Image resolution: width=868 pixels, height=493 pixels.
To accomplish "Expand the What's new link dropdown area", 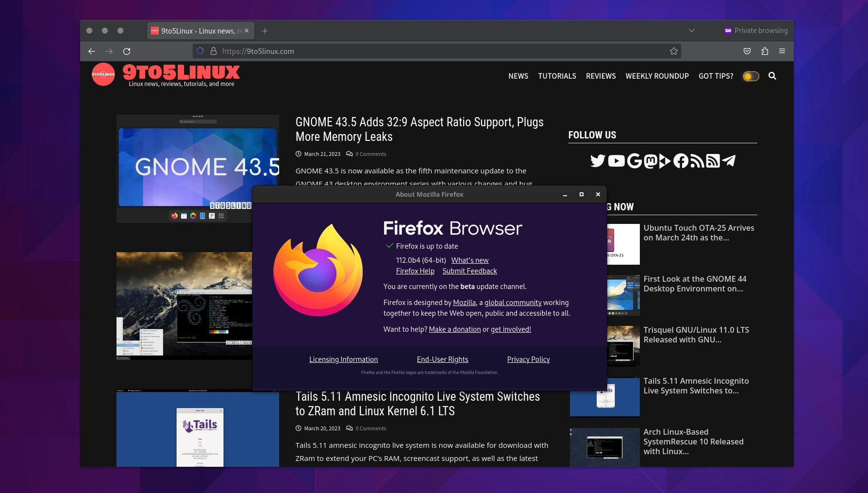I will [x=469, y=260].
